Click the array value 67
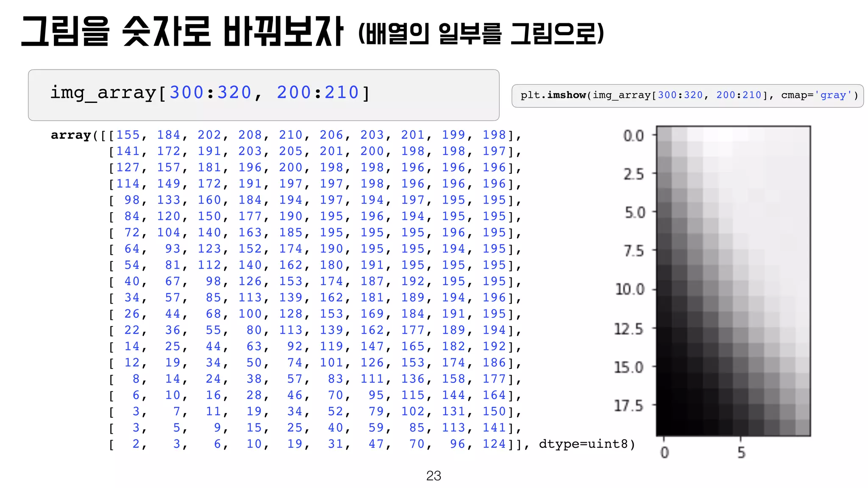Screen dimensions: 868x488 click(172, 281)
